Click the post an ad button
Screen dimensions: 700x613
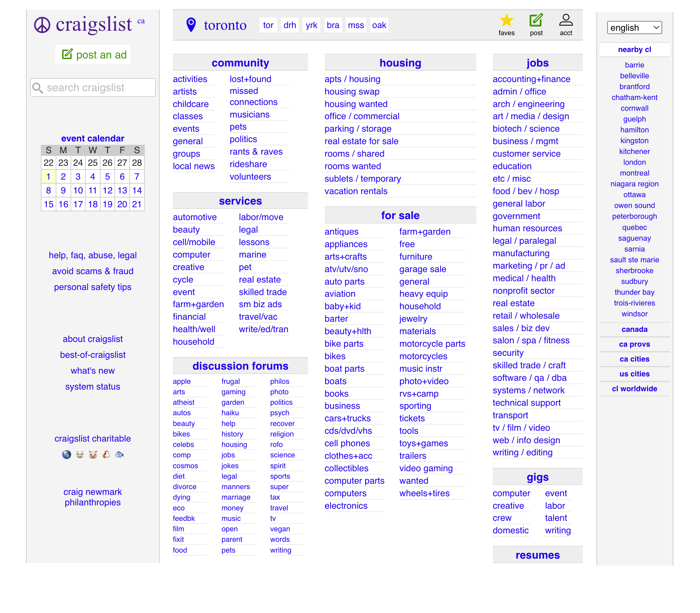[x=93, y=55]
